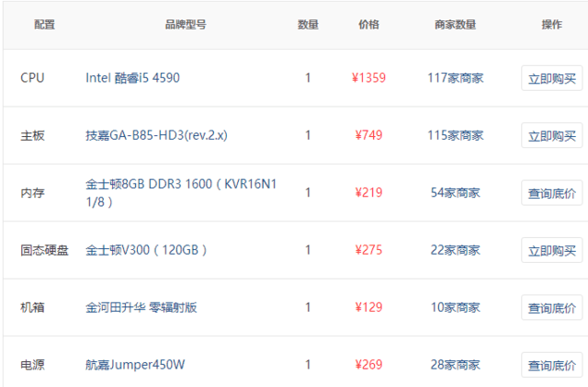The height and width of the screenshot is (387, 588).
Task: Click the 操作 column header
Action: tap(551, 25)
